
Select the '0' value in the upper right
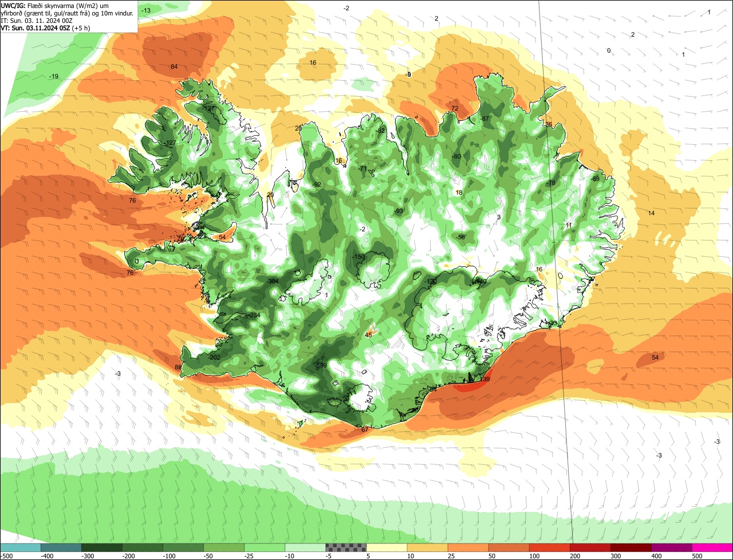pos(609,50)
